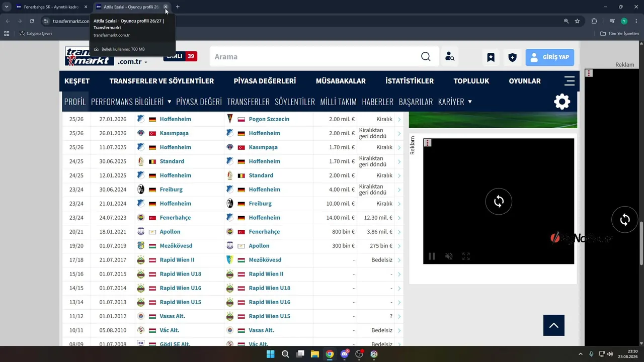Viewport: 644px width, 362px height.
Task: Open the detailed person search icon
Action: click(450, 57)
